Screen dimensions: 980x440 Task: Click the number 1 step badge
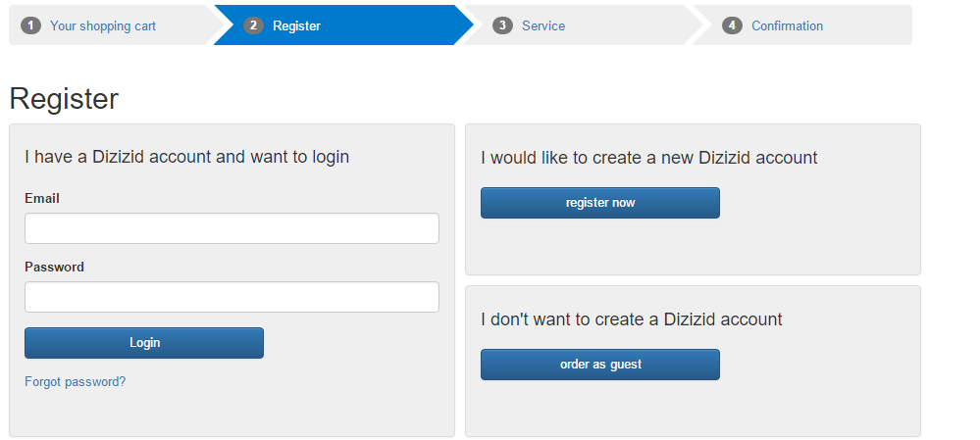pyautogui.click(x=30, y=25)
